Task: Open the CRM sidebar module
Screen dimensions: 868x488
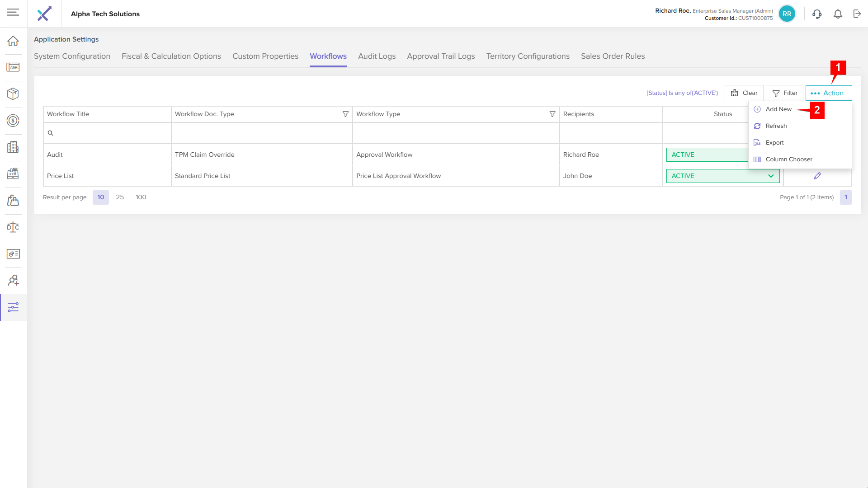Action: point(13,67)
